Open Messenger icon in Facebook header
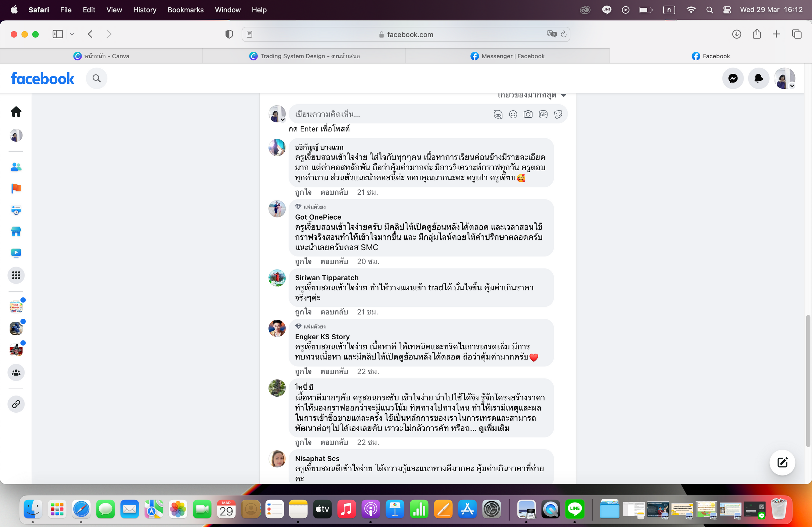The image size is (812, 527). (732, 78)
